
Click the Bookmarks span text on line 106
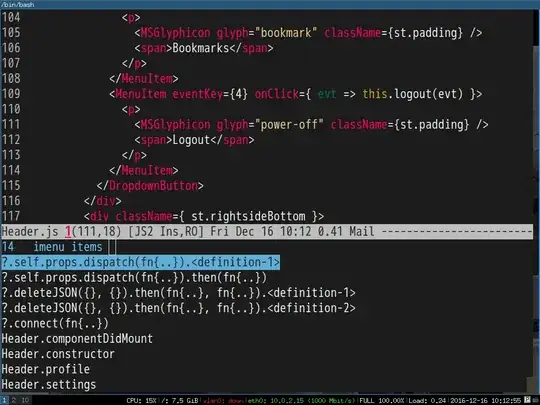pyautogui.click(x=200, y=48)
